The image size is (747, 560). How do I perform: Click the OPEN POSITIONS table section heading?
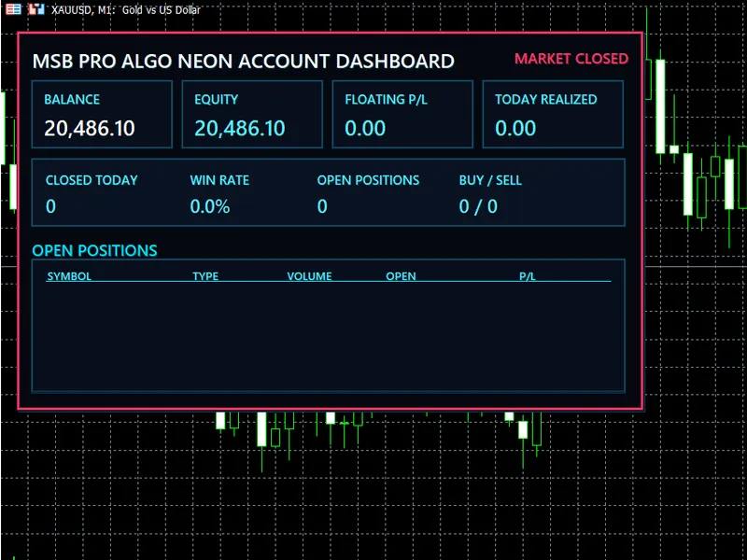(94, 250)
